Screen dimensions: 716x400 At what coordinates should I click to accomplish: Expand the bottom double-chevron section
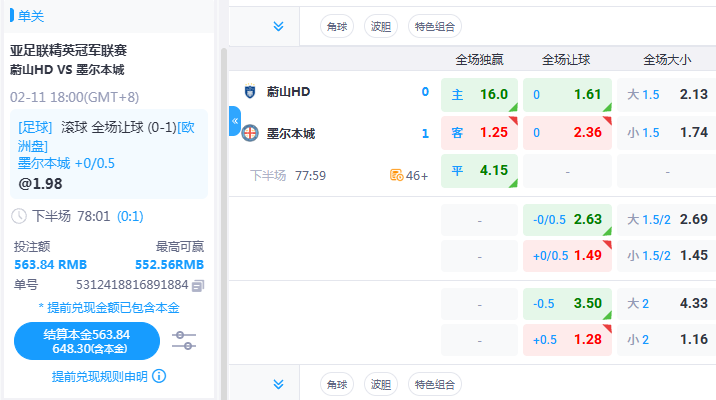click(x=278, y=383)
